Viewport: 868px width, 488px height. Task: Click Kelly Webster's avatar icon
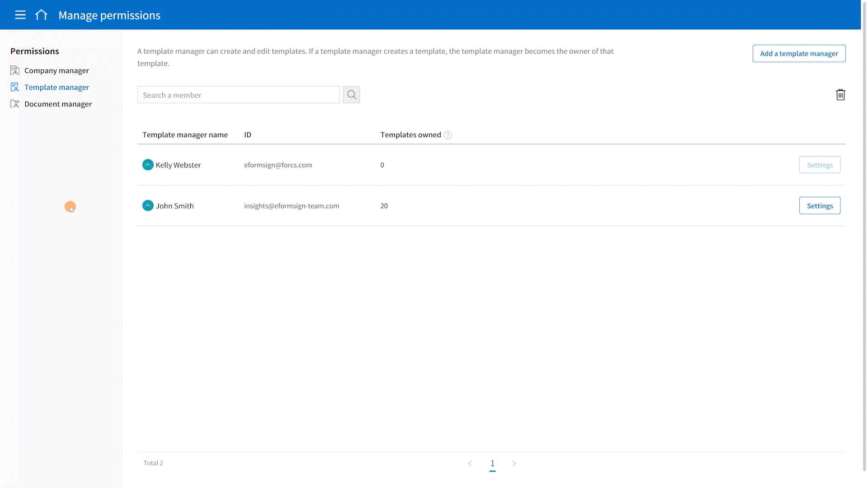(148, 165)
